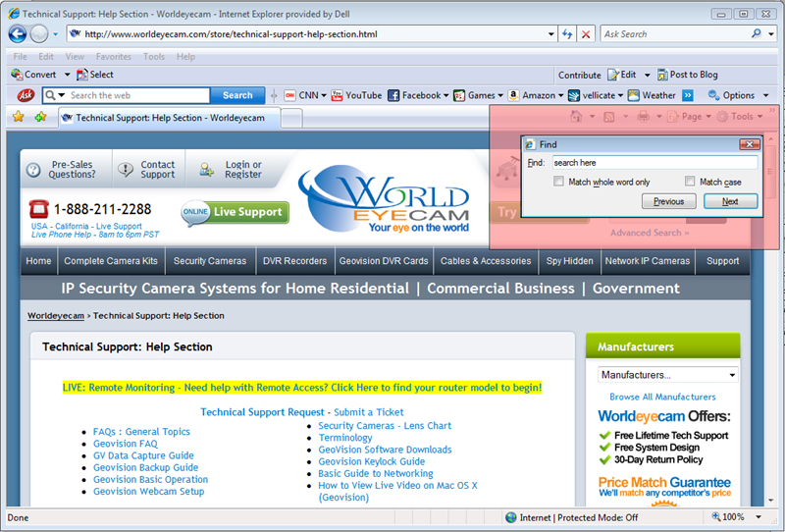Open the Login or Register header link
This screenshot has width=785, height=532.
pyautogui.click(x=243, y=170)
